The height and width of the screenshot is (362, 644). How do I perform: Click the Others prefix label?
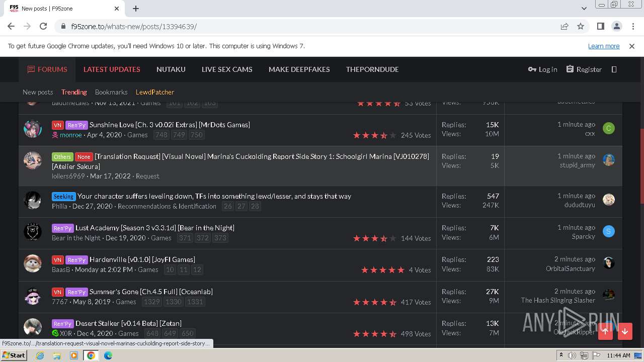point(62,157)
